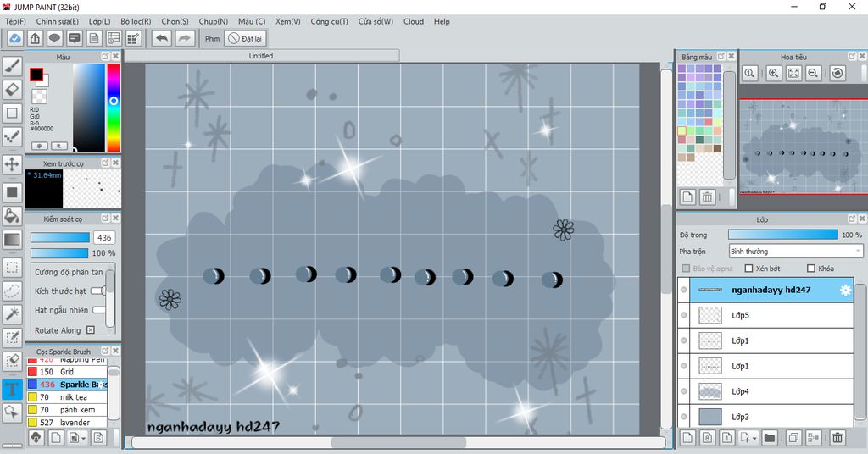Open the Pha trộn blend mode dropdown

coord(795,251)
